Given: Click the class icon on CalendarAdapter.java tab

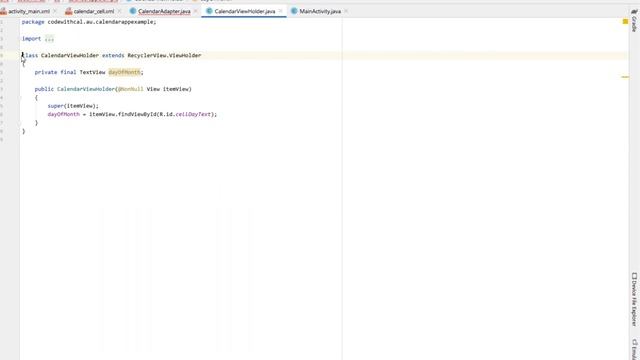Looking at the screenshot, I should (133, 11).
